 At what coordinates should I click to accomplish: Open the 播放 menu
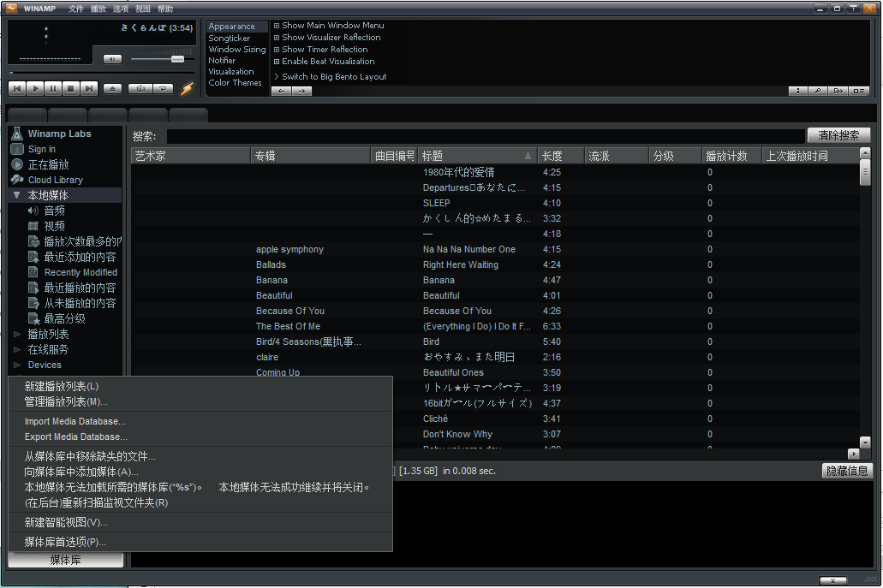pyautogui.click(x=98, y=9)
